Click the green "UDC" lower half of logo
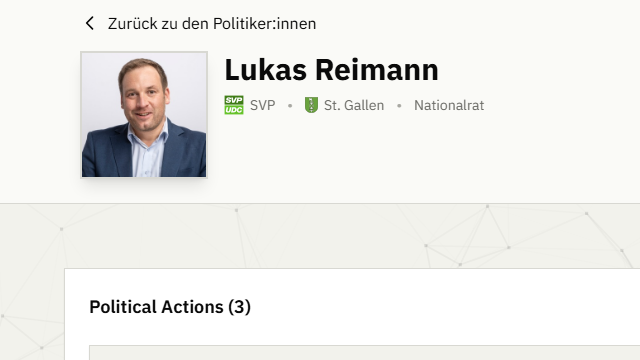This screenshot has height=360, width=640. click(234, 110)
